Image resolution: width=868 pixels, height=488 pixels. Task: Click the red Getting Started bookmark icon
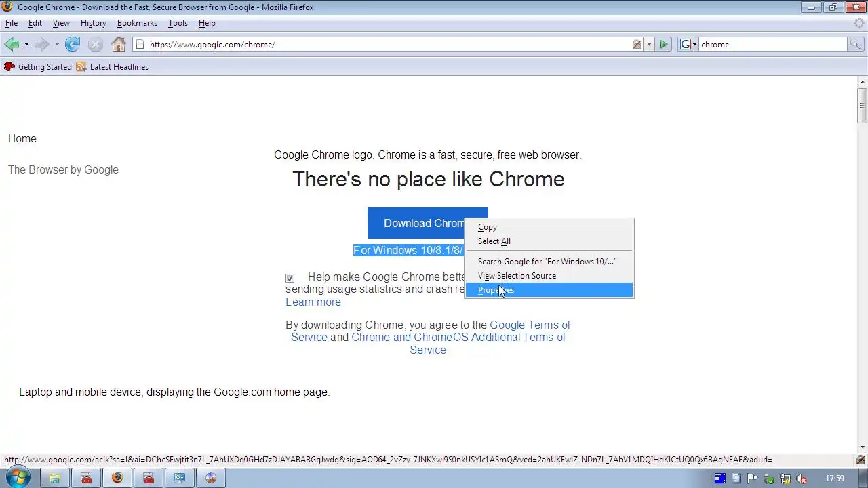coord(9,67)
